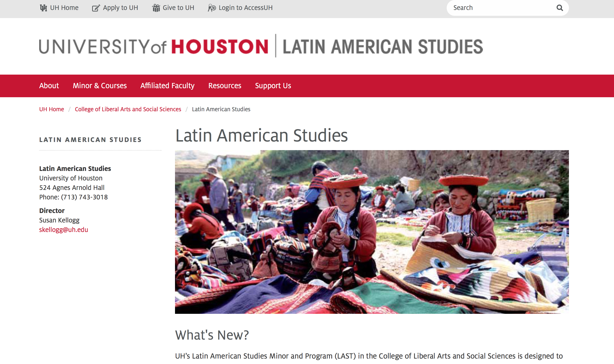Open the Minor & Courses menu
The height and width of the screenshot is (364, 614).
click(x=99, y=86)
